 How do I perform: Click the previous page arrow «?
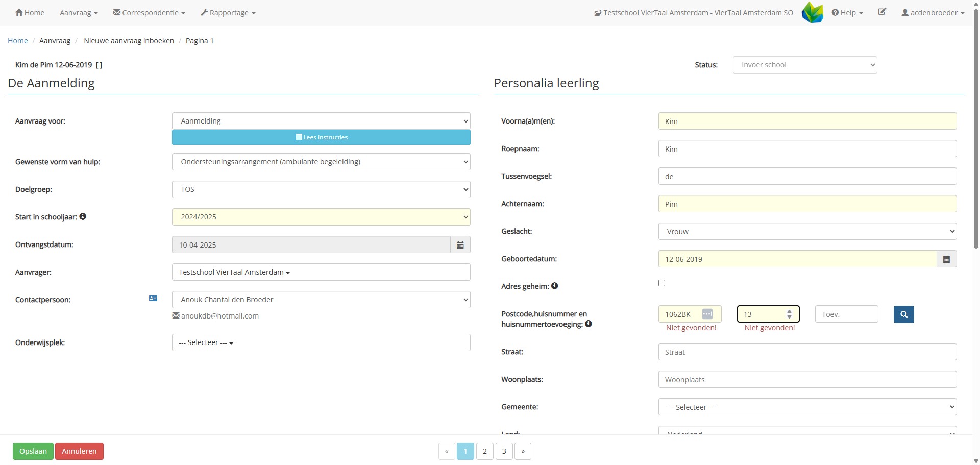(447, 451)
